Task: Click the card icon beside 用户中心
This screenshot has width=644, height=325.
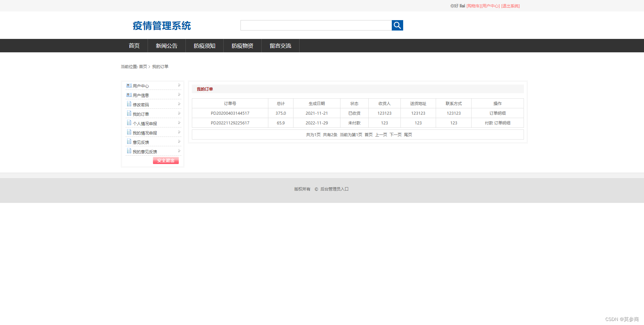Action: click(x=129, y=86)
